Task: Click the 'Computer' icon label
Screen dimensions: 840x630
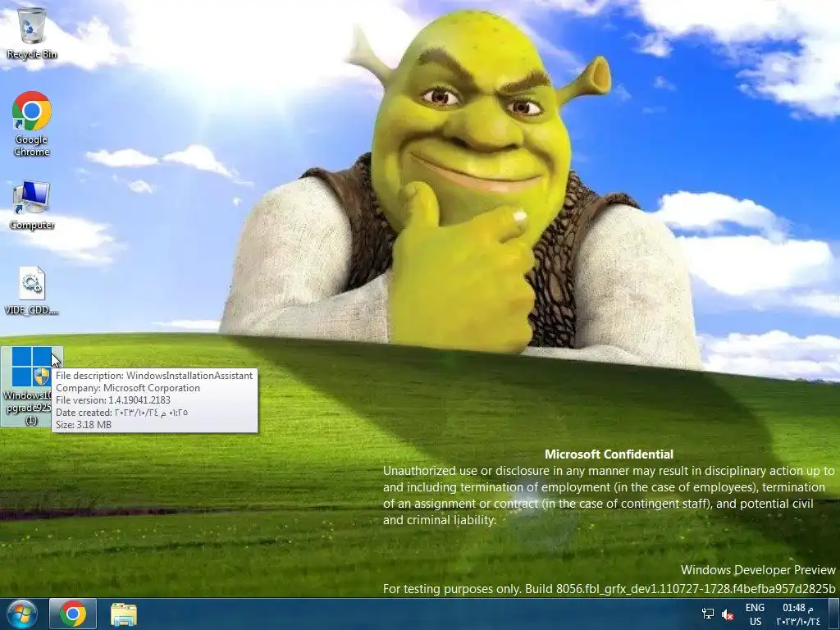Action: pos(32,225)
